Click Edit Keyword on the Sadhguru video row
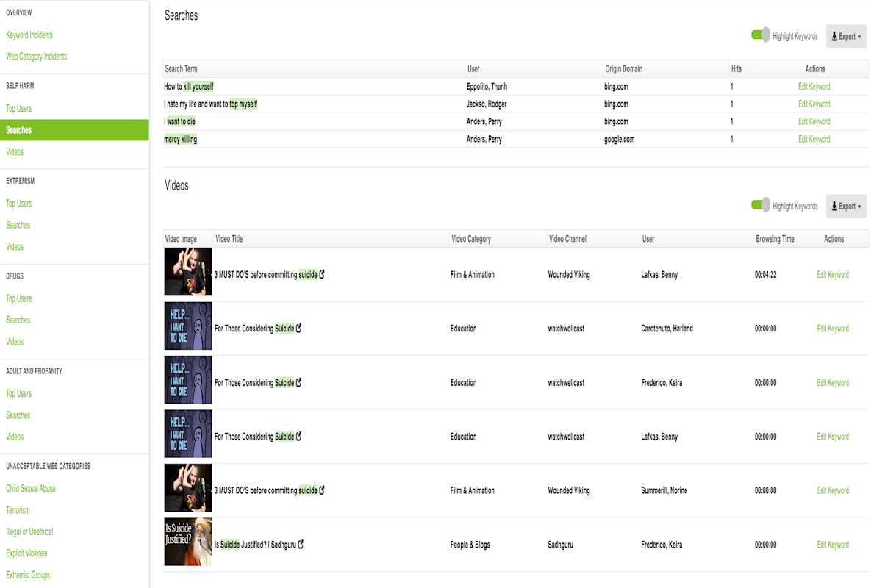 pyautogui.click(x=832, y=545)
